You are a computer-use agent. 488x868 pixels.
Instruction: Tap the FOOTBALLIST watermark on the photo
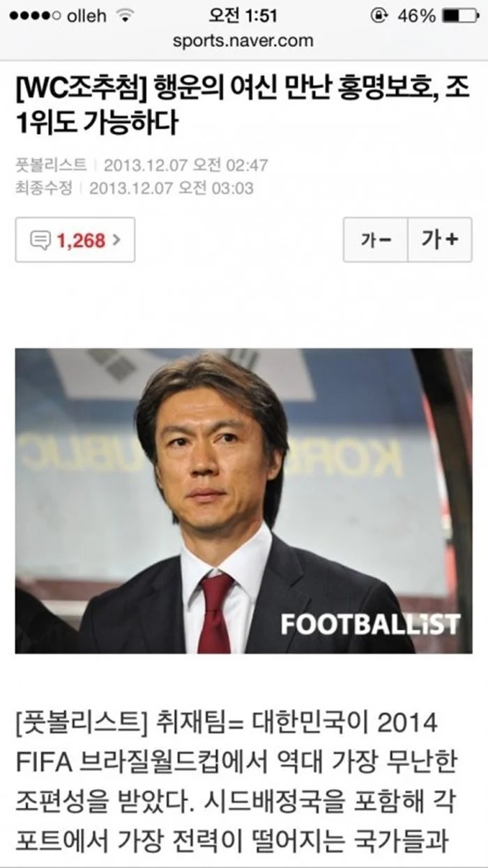click(370, 624)
